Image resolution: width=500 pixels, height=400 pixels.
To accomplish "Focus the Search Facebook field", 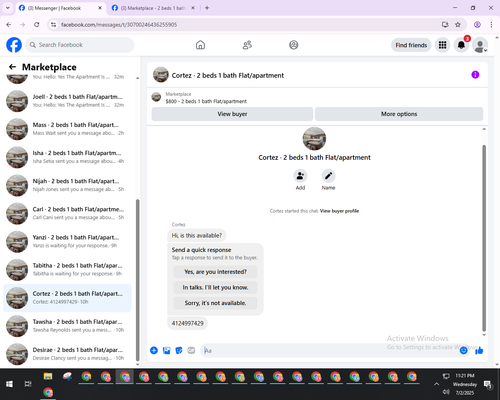I will [x=80, y=45].
